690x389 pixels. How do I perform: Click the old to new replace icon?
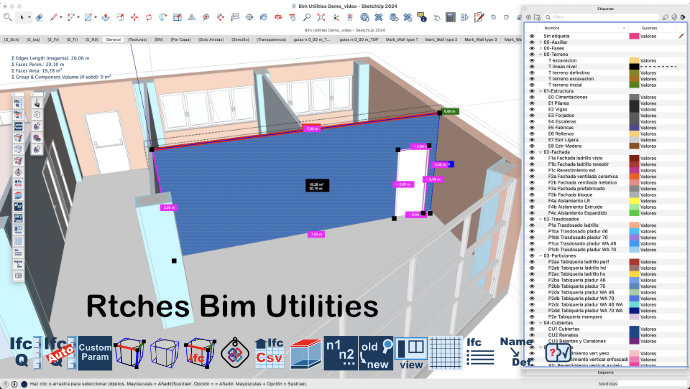point(376,352)
